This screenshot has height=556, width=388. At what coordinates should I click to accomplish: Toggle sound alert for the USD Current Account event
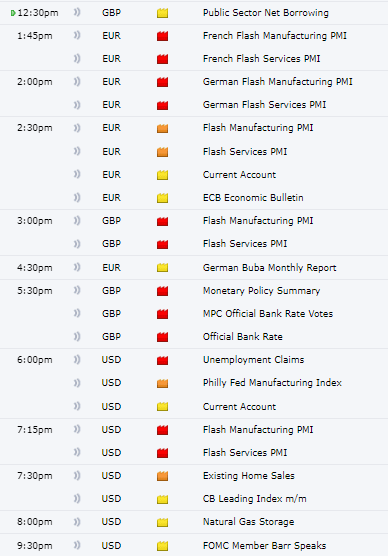point(77,406)
